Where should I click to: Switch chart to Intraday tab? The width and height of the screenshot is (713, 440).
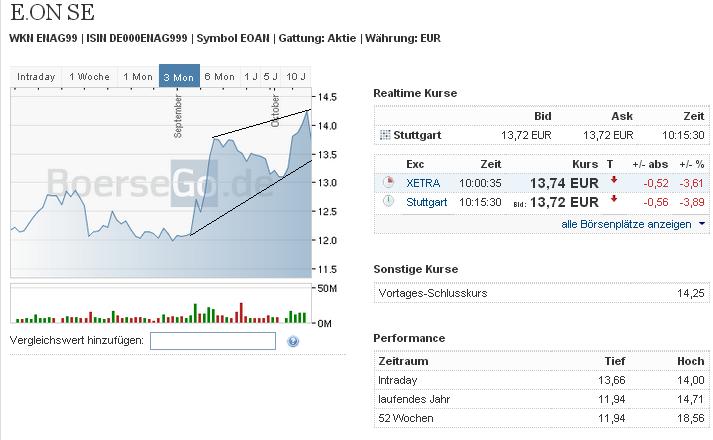pos(36,77)
